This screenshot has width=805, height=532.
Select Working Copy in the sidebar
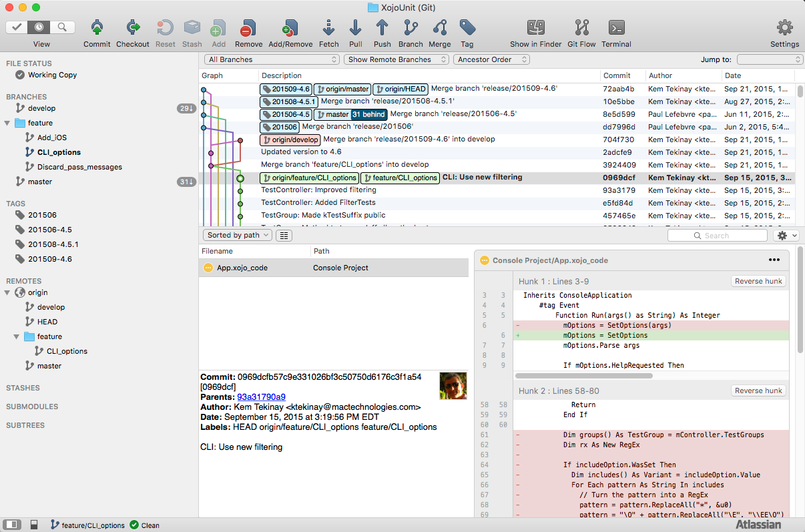click(52, 75)
